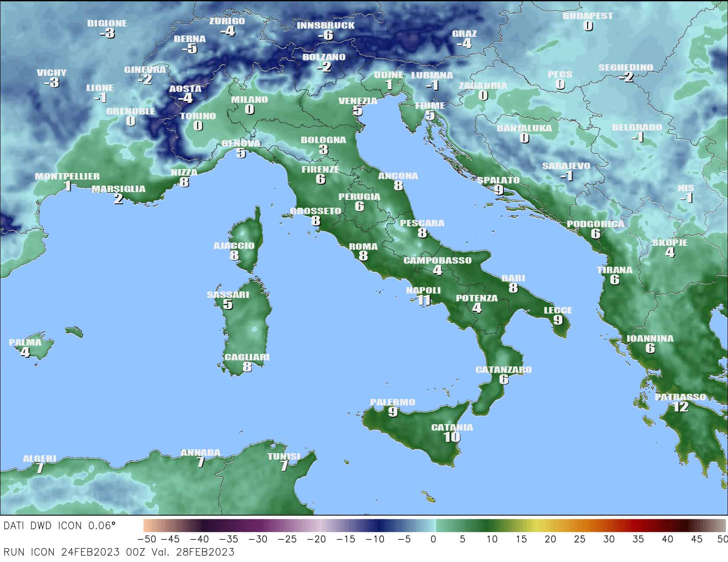Click the SPALATO label
This screenshot has width=728, height=562.
(x=498, y=180)
